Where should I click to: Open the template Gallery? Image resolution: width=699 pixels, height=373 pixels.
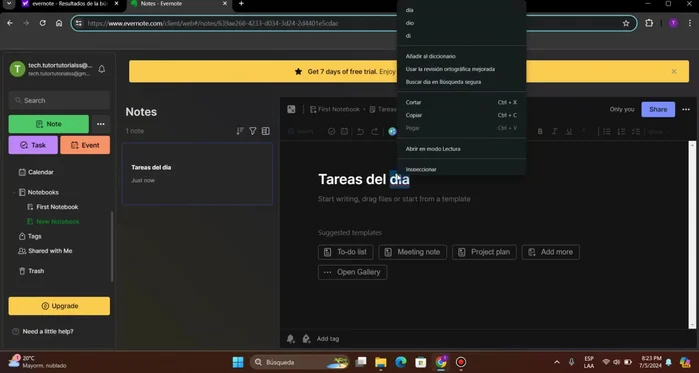(x=352, y=272)
